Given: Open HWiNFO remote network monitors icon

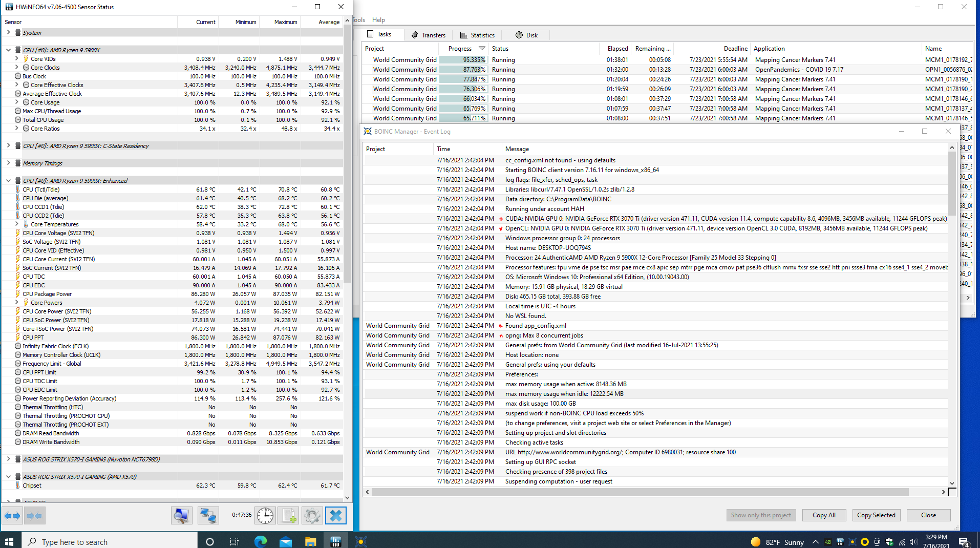Looking at the screenshot, I should 208,516.
